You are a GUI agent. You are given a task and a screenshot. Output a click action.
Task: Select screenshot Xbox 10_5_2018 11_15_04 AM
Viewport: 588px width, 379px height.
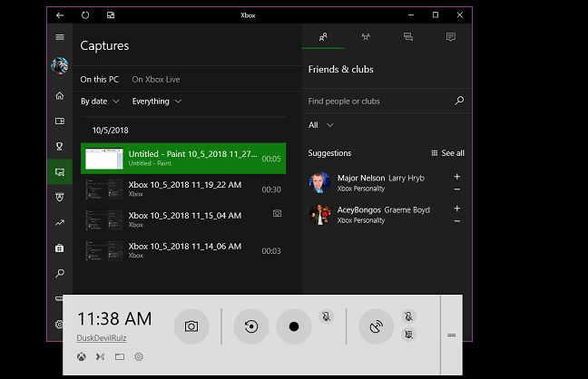pos(183,220)
